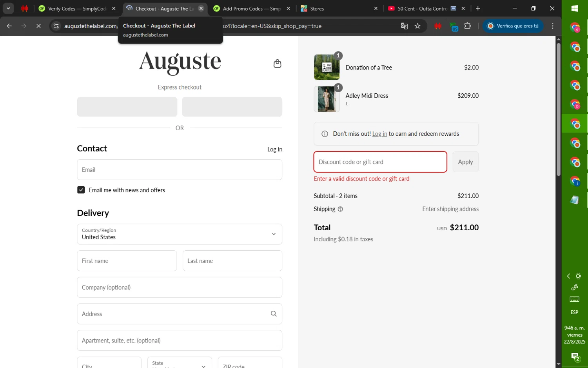Click the Company (optional) field
This screenshot has height=368, width=588.
[180, 287]
